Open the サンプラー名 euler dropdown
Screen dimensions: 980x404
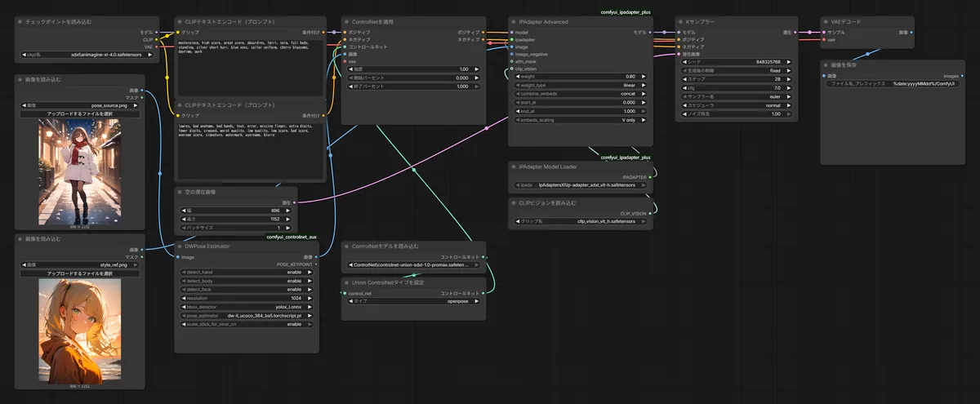point(735,96)
